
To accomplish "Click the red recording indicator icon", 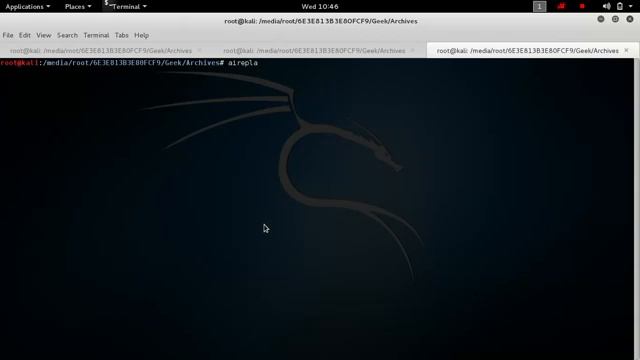I will (582, 6).
